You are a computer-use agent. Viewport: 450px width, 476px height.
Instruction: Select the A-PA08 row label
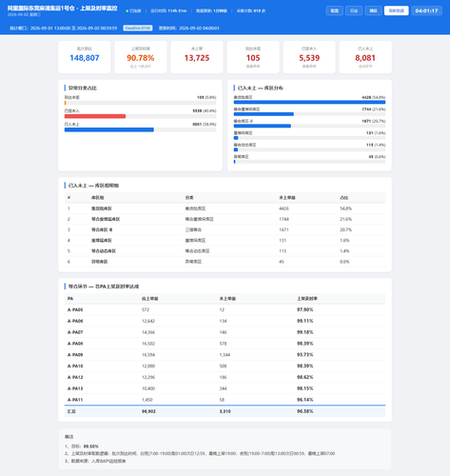(75, 344)
